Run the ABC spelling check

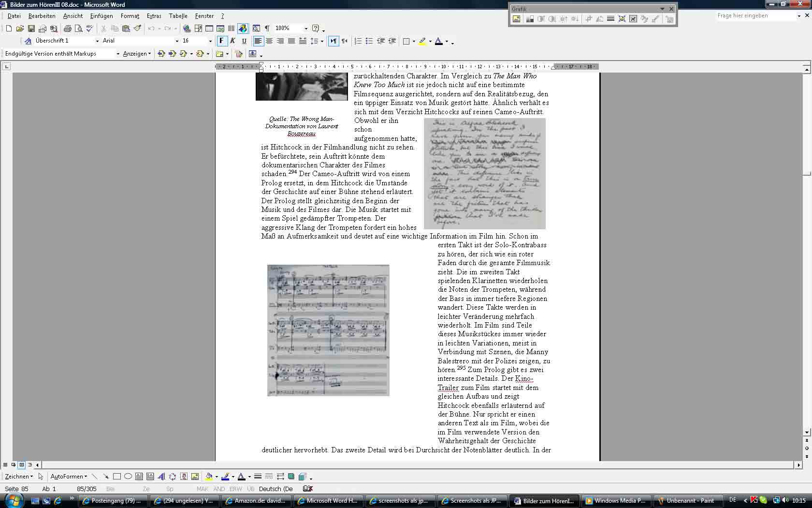coord(89,29)
